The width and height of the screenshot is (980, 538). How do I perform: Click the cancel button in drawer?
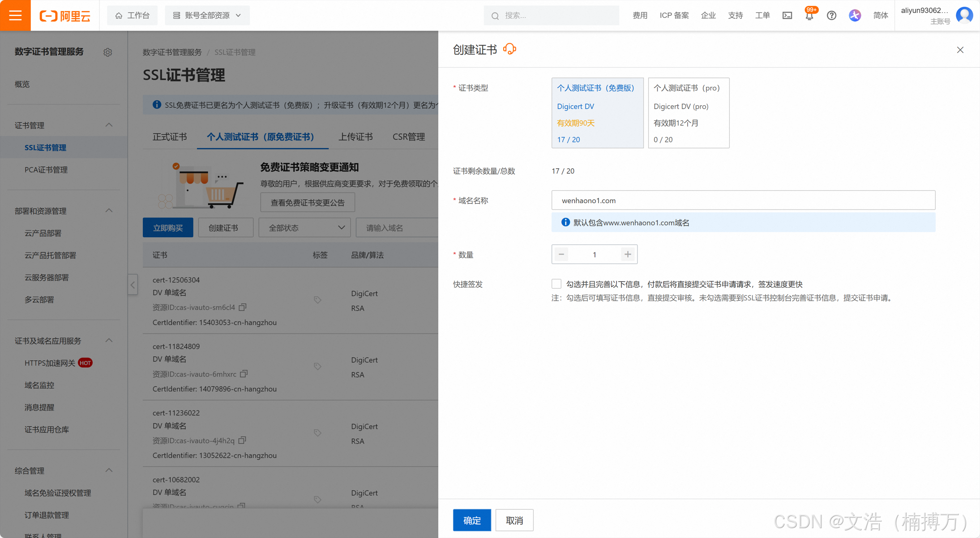514,520
